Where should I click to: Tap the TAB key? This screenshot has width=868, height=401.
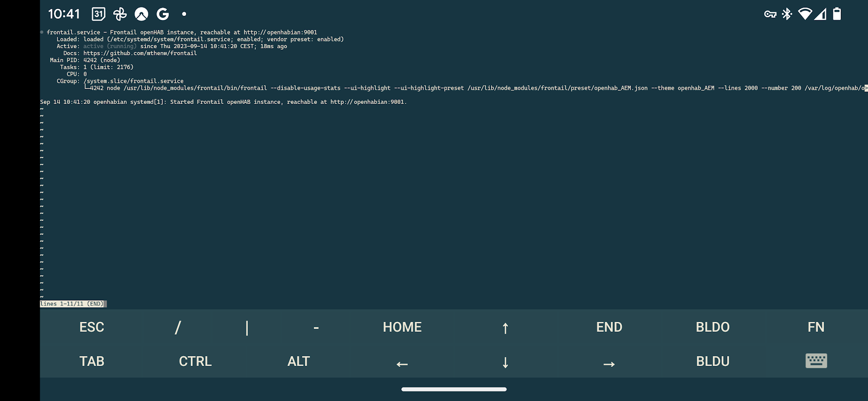coord(92,361)
